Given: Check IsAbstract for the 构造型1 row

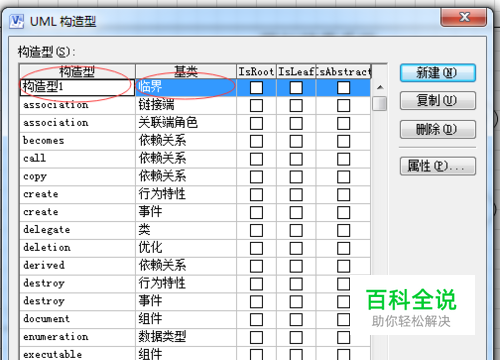Looking at the screenshot, I should pos(343,88).
